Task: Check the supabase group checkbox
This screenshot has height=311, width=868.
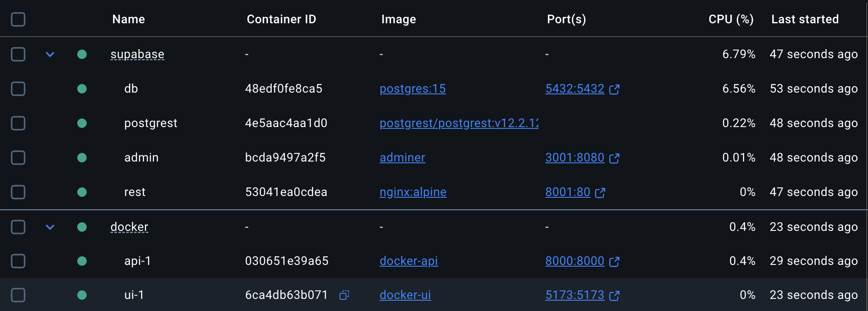Action: tap(18, 54)
